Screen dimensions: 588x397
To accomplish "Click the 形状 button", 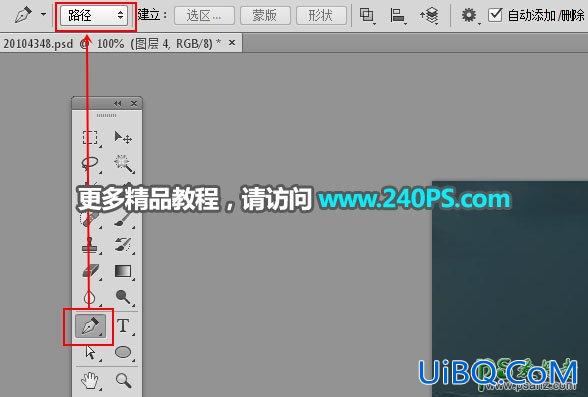I will (x=321, y=16).
